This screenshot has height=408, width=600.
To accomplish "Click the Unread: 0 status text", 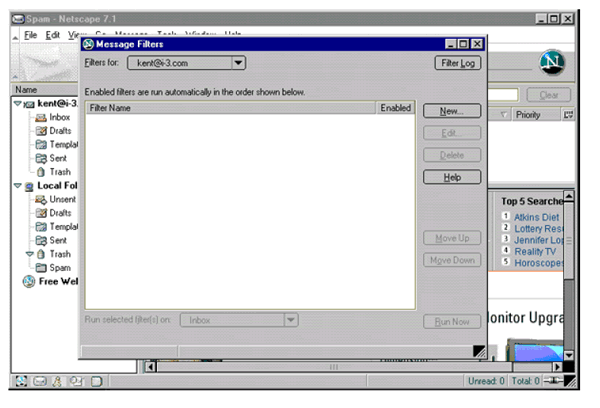I will (x=486, y=381).
